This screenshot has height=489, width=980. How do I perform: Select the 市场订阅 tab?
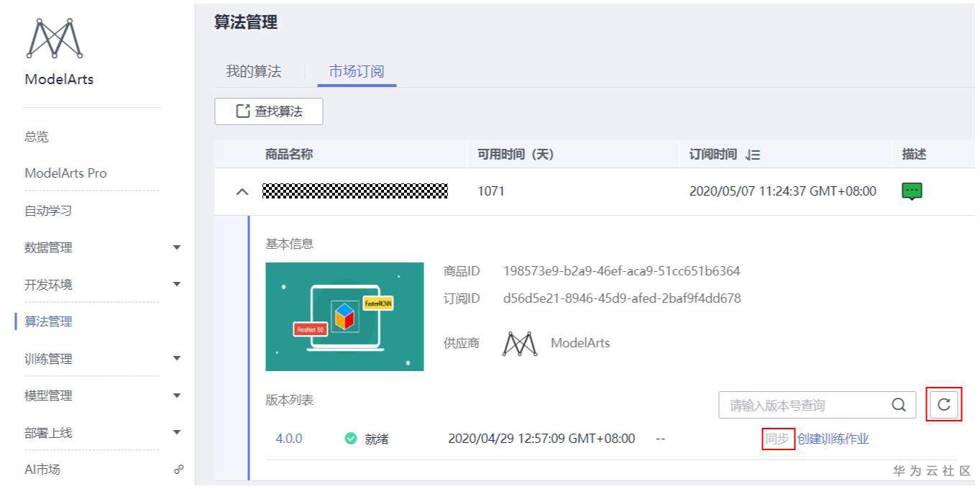[357, 71]
